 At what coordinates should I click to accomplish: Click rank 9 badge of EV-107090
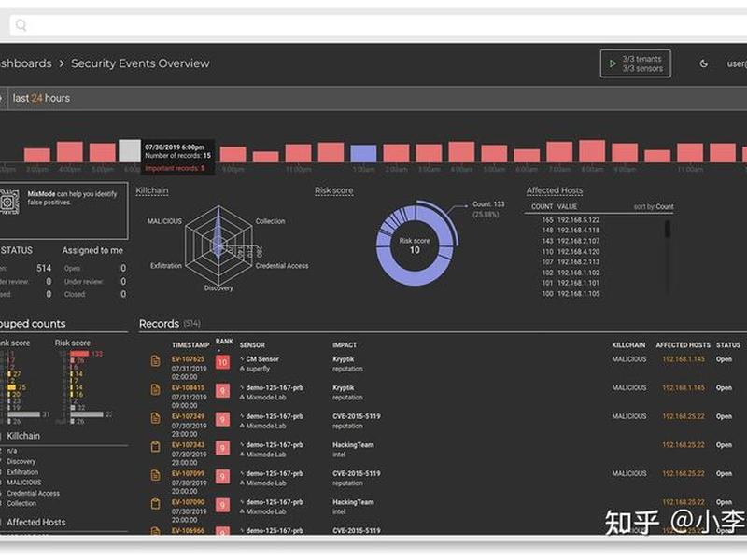click(x=222, y=505)
